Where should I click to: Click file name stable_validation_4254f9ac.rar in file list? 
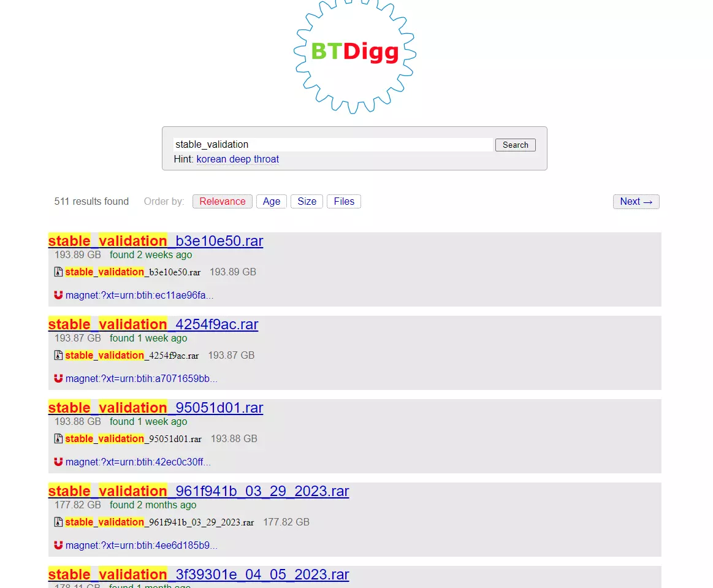pos(132,355)
